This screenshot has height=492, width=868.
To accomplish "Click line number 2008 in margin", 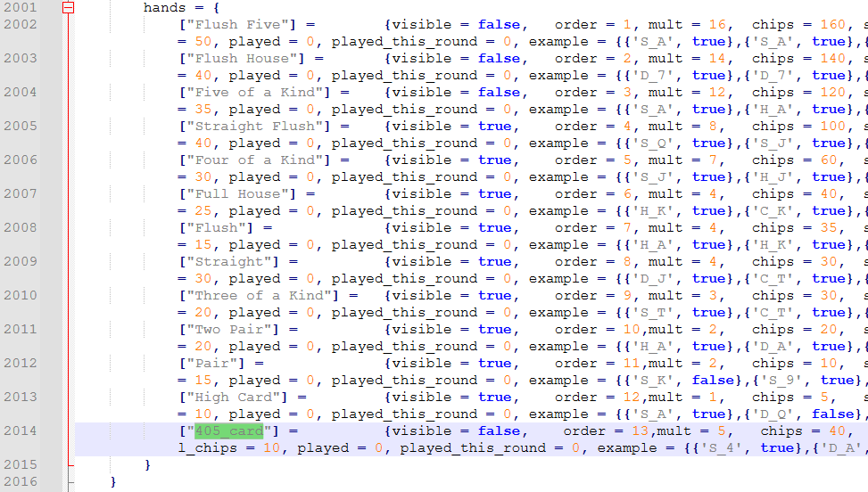I will [20, 228].
